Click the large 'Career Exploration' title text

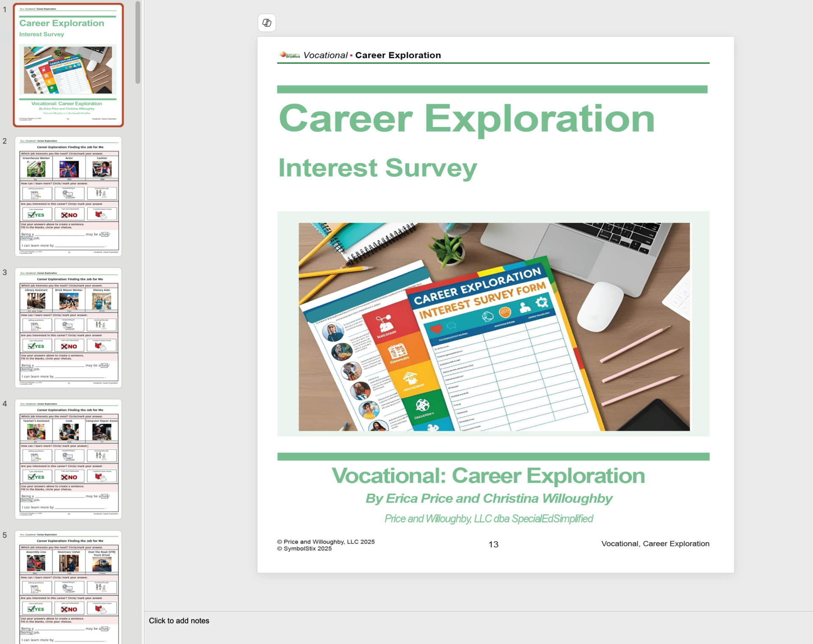[x=466, y=119]
